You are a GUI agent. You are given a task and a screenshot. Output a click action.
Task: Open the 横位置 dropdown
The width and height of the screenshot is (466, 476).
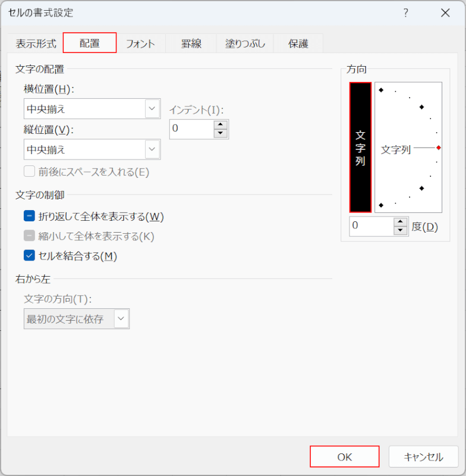click(152, 109)
